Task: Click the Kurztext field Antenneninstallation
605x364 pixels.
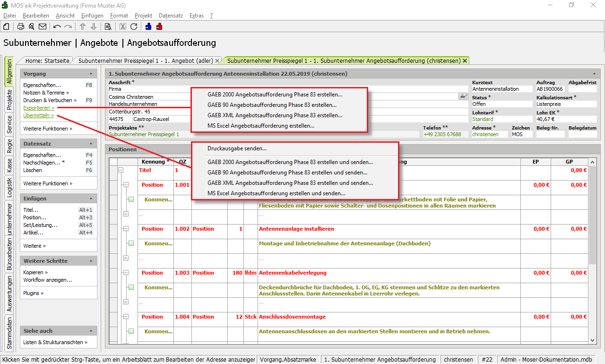Action: pos(501,89)
